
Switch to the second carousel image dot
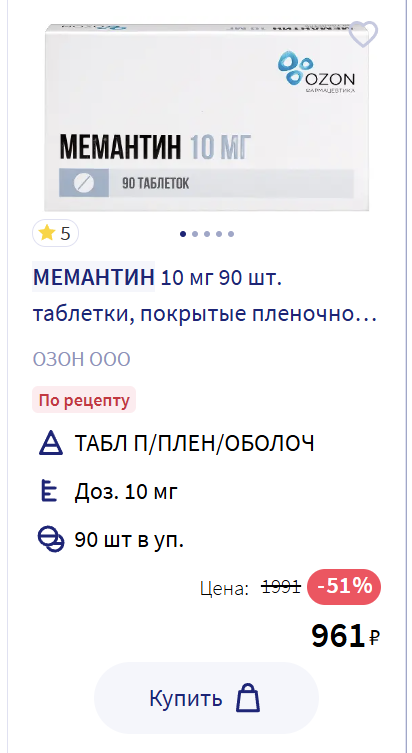[195, 234]
